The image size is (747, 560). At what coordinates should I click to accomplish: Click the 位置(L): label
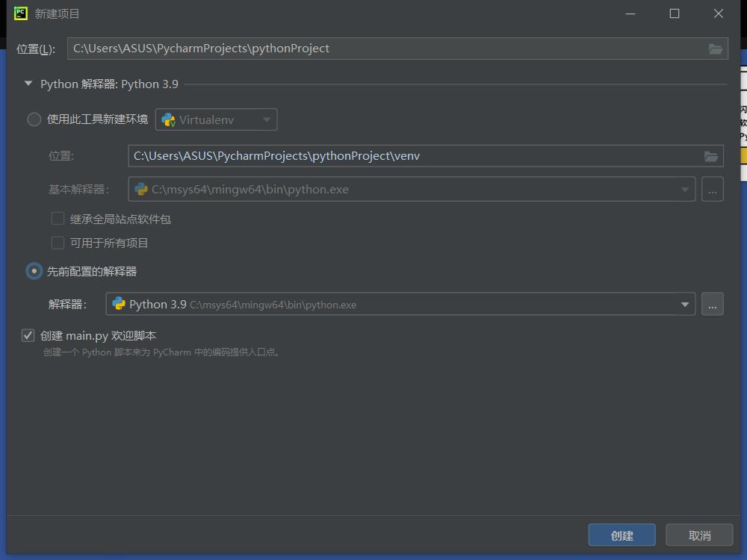(x=36, y=49)
